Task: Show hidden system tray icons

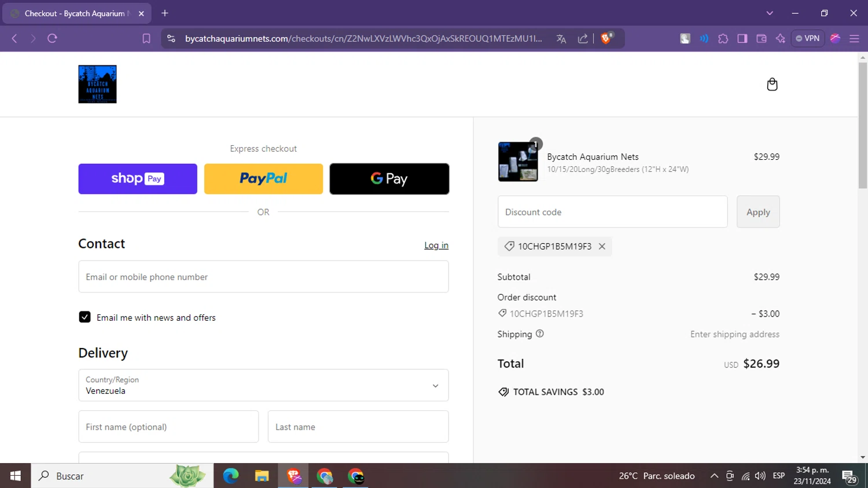Action: pyautogui.click(x=714, y=476)
